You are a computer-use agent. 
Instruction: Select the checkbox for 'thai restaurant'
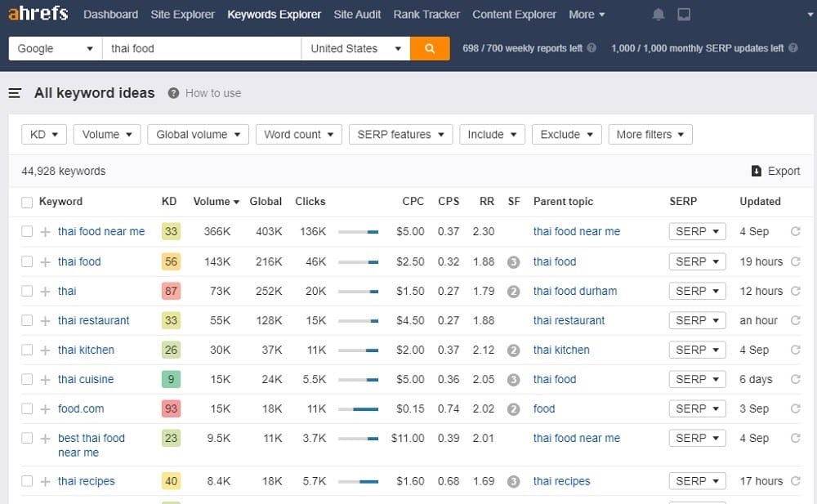(x=27, y=321)
